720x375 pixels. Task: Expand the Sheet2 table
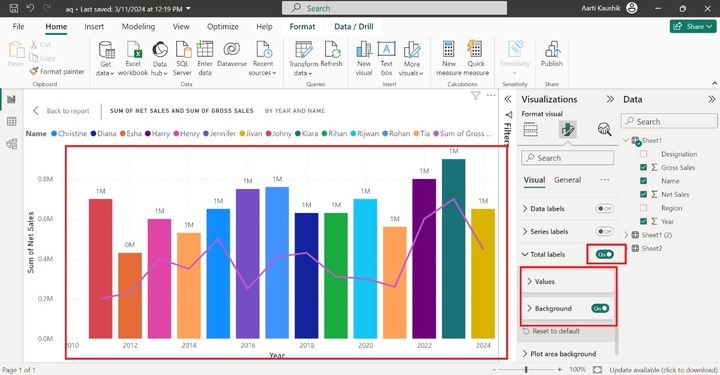pyautogui.click(x=626, y=248)
